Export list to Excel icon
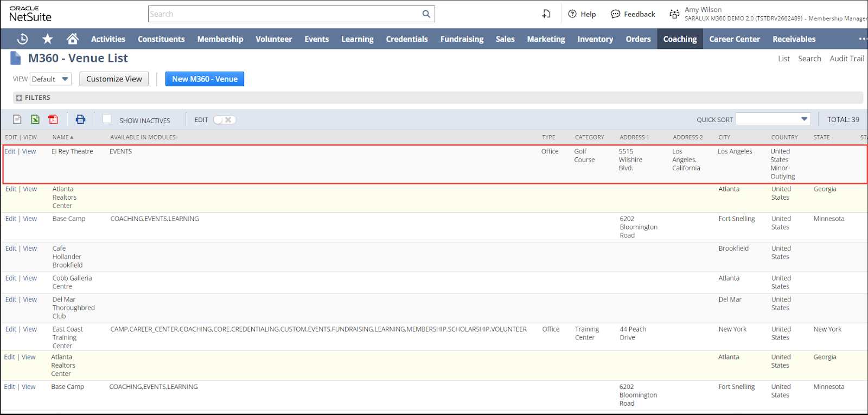Image resolution: width=868 pixels, height=415 pixels. 35,119
